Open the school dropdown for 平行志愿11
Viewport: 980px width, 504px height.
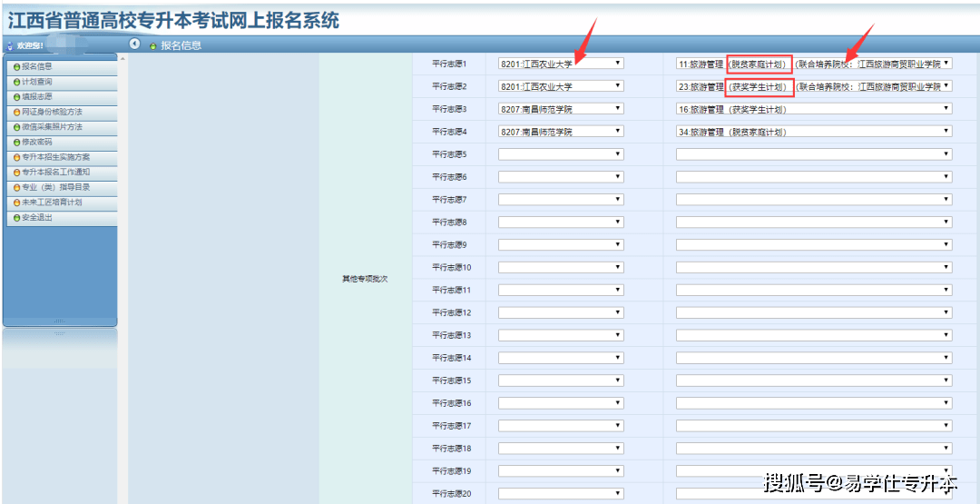561,291
